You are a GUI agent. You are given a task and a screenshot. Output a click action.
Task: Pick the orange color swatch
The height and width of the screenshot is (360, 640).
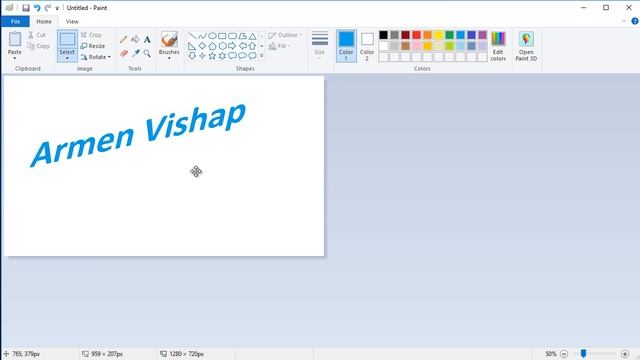point(427,35)
